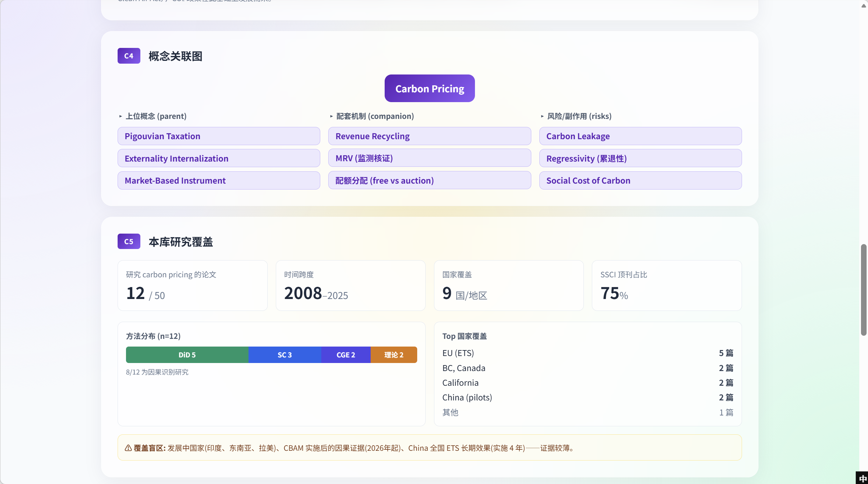Open the Social Cost of Carbon tag
The height and width of the screenshot is (484, 868).
(x=640, y=180)
